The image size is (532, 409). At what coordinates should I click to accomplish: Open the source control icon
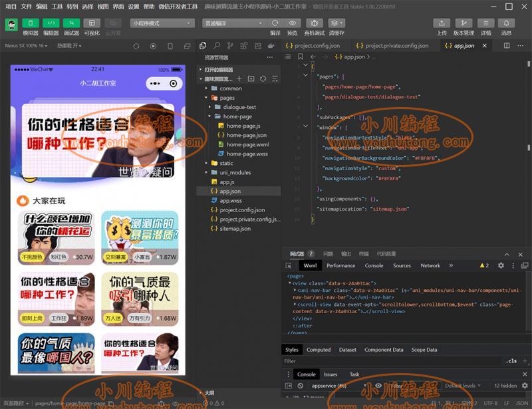(x=230, y=45)
